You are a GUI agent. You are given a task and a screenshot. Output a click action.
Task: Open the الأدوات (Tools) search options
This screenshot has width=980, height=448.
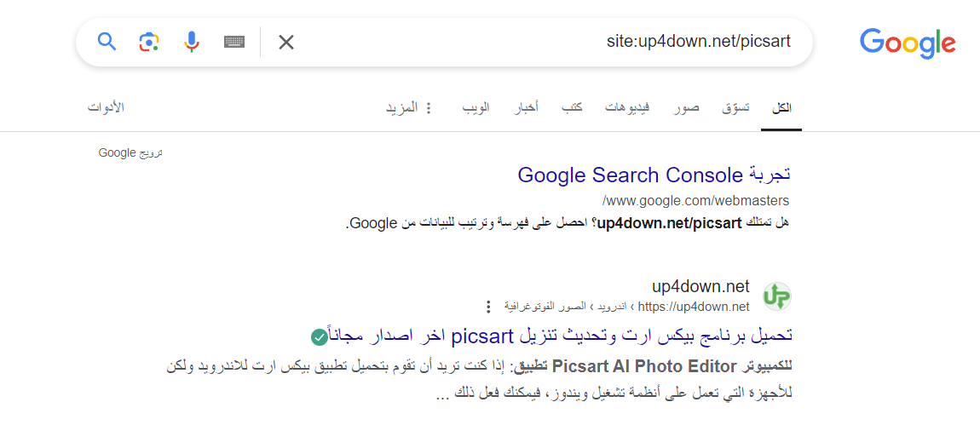click(x=107, y=107)
